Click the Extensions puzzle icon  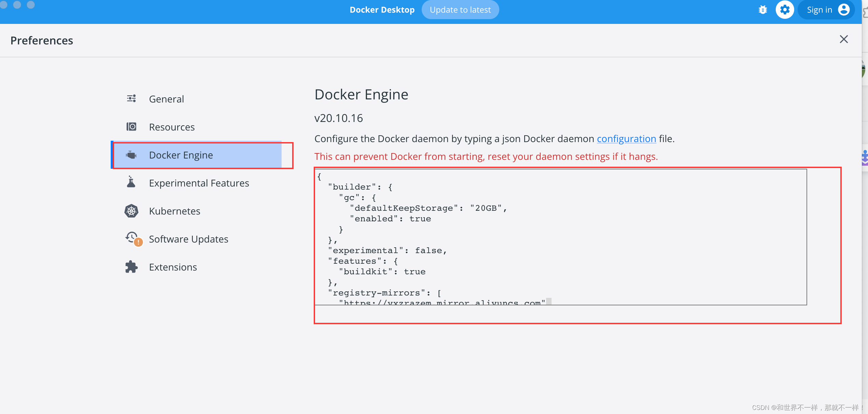coord(132,267)
